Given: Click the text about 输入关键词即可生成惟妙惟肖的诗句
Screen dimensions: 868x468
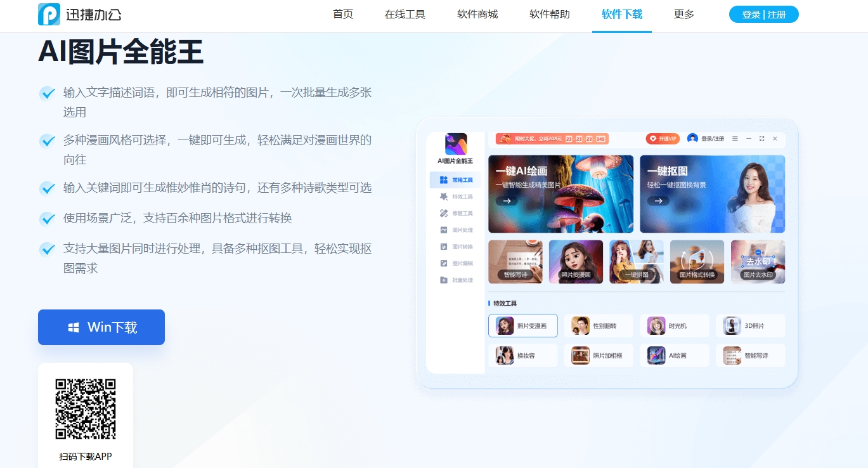Looking at the screenshot, I should (x=217, y=188).
